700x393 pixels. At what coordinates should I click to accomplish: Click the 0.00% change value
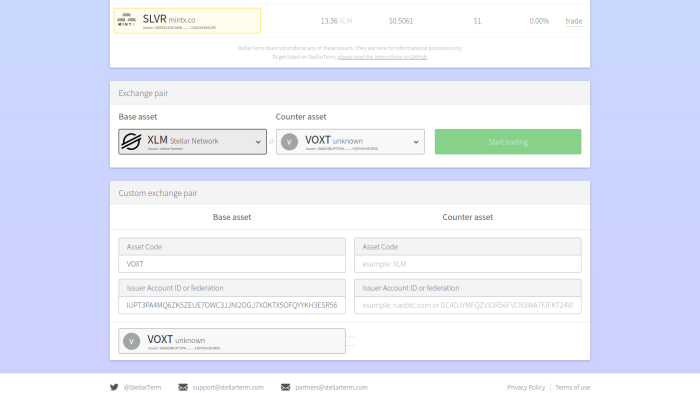(539, 21)
